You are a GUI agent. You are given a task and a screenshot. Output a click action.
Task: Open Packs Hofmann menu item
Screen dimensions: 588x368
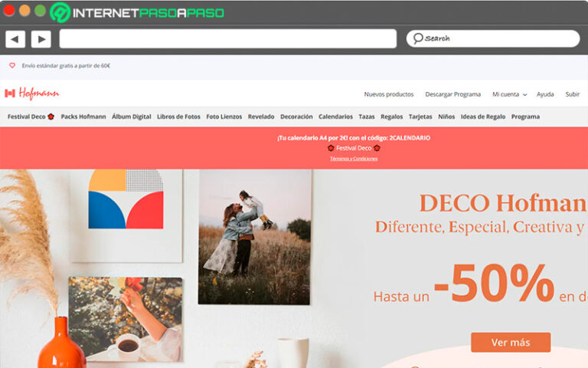pyautogui.click(x=83, y=117)
